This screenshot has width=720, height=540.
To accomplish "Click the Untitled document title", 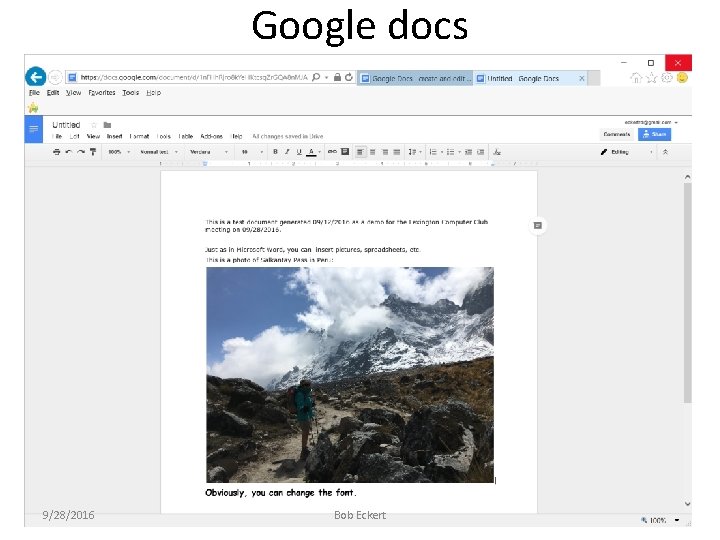I will coord(66,125).
